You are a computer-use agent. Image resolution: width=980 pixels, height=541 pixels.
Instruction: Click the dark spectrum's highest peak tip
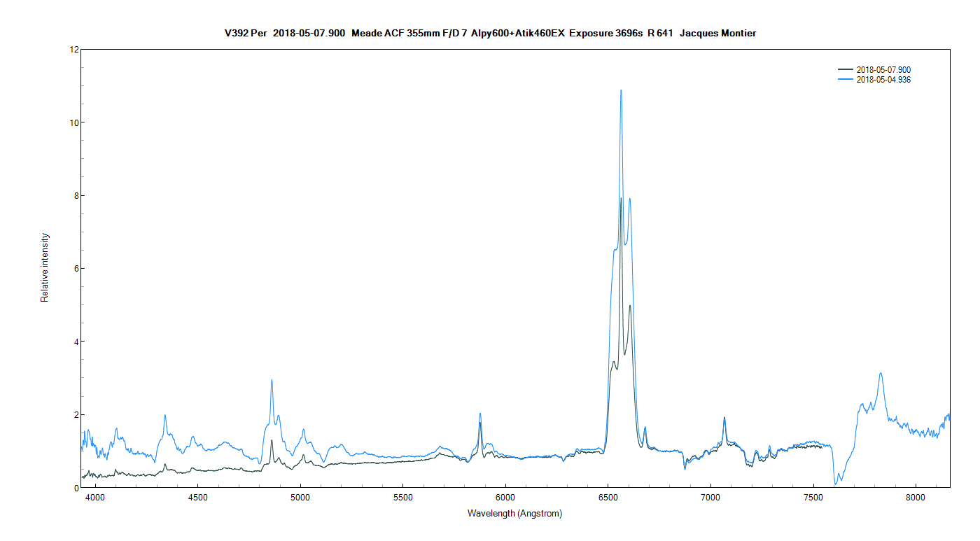(x=620, y=199)
